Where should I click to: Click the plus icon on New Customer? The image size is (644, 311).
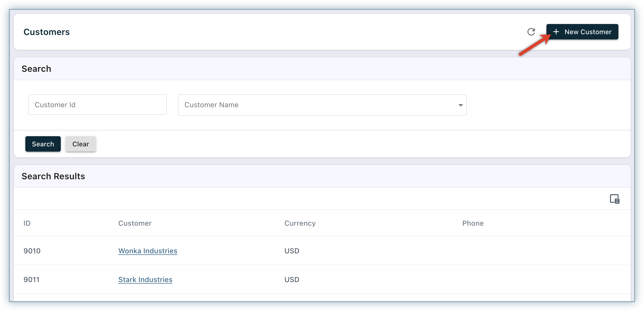556,32
